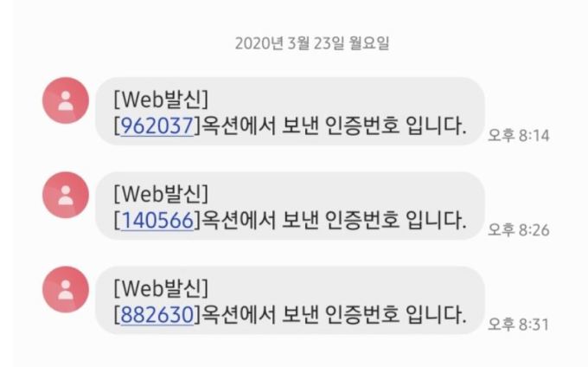
Task: Tap [Web발신] text in third message
Action: (161, 288)
